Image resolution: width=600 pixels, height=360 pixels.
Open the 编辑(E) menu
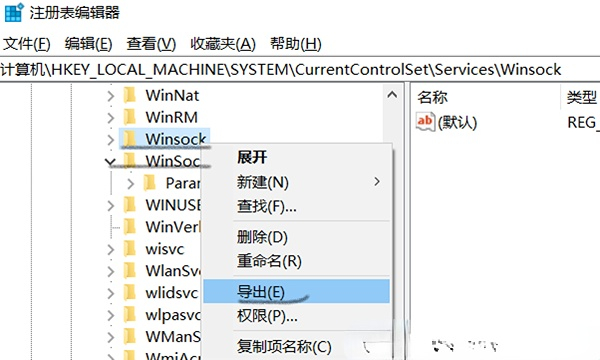pos(88,44)
